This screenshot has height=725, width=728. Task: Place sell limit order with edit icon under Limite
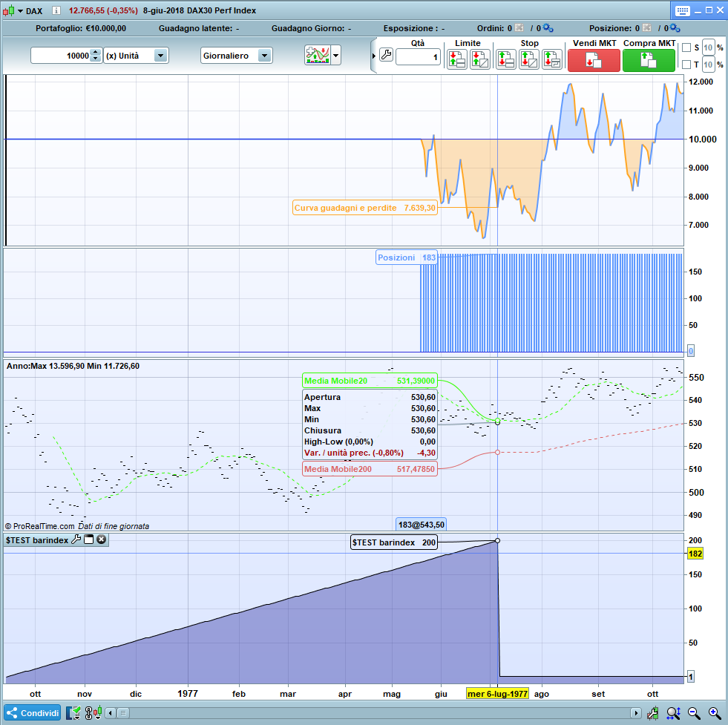[x=480, y=59]
